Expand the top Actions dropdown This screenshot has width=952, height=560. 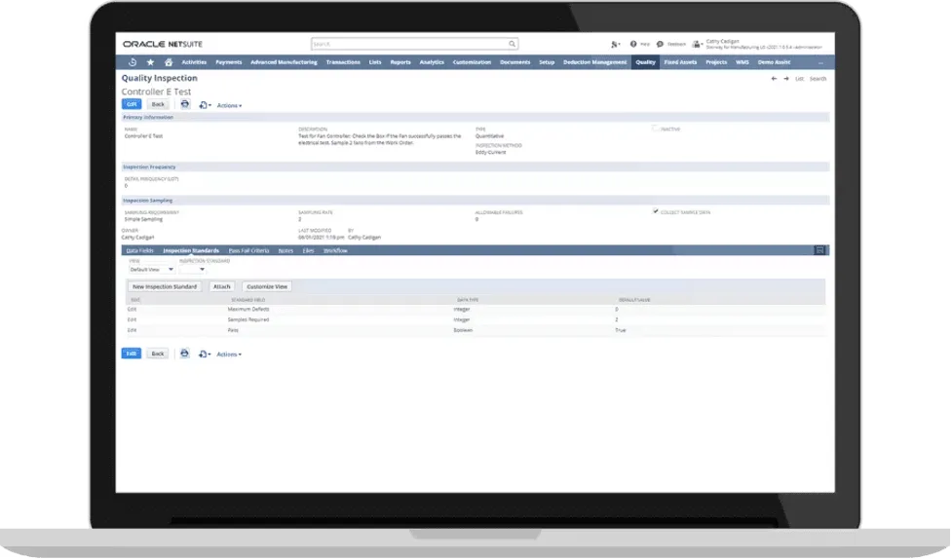[x=229, y=105]
